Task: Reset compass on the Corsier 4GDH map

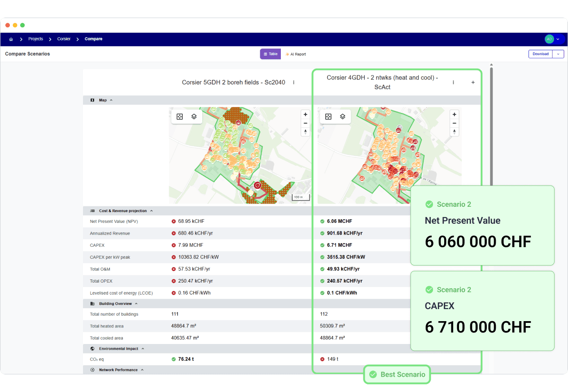Action: point(454,132)
